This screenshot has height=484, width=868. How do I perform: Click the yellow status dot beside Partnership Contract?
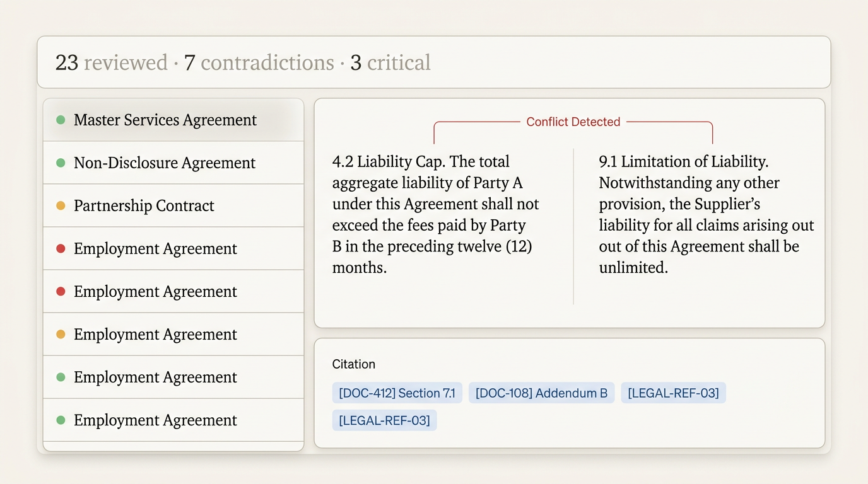(61, 205)
